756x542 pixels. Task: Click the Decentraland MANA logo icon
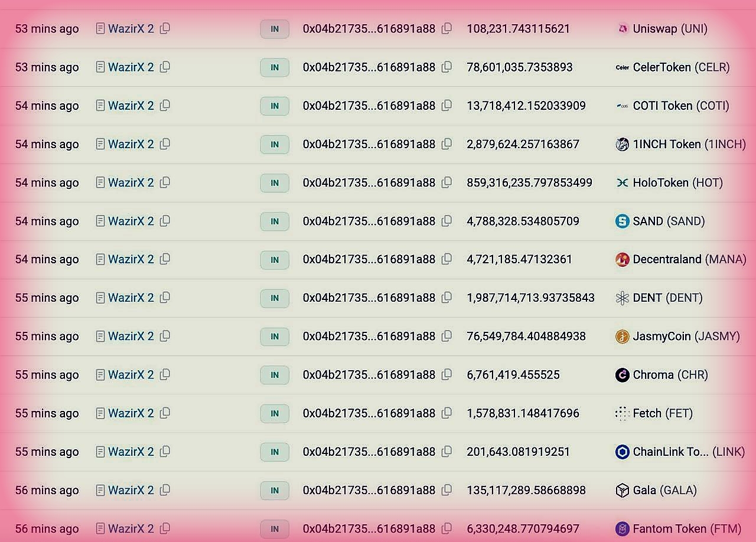tap(622, 260)
